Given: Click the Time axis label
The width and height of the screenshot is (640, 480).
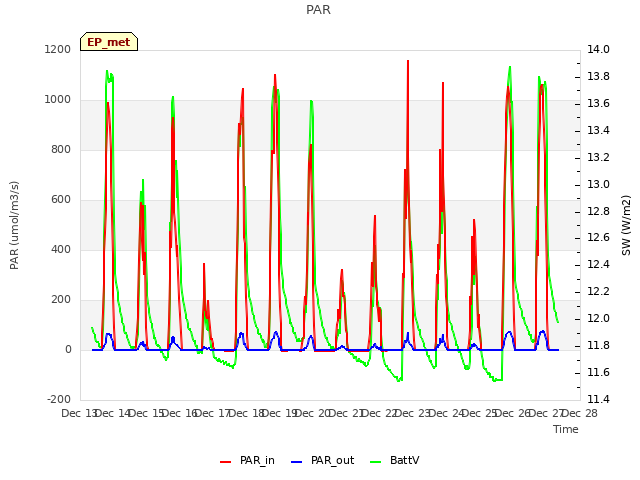Looking at the screenshot, I should 566,429.
